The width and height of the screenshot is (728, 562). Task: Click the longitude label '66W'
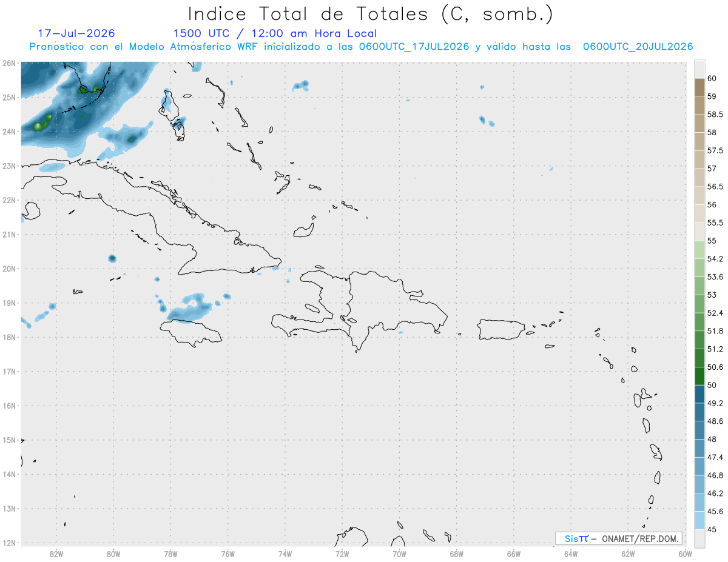coord(514,554)
